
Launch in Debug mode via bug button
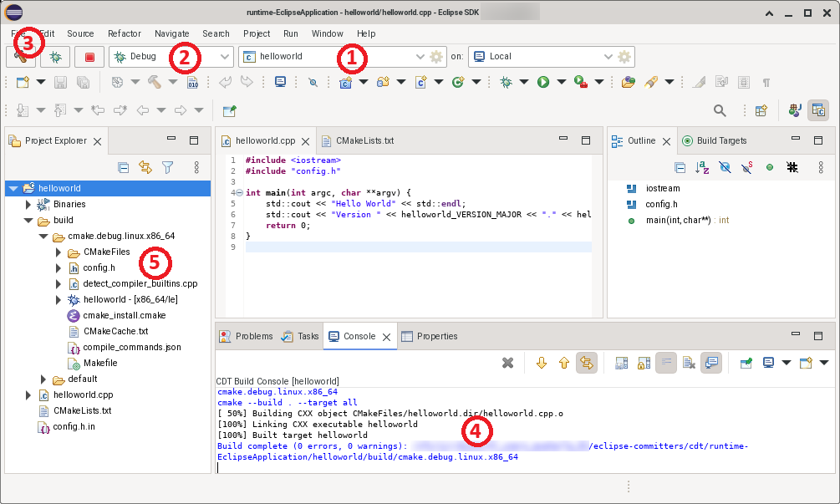point(55,57)
